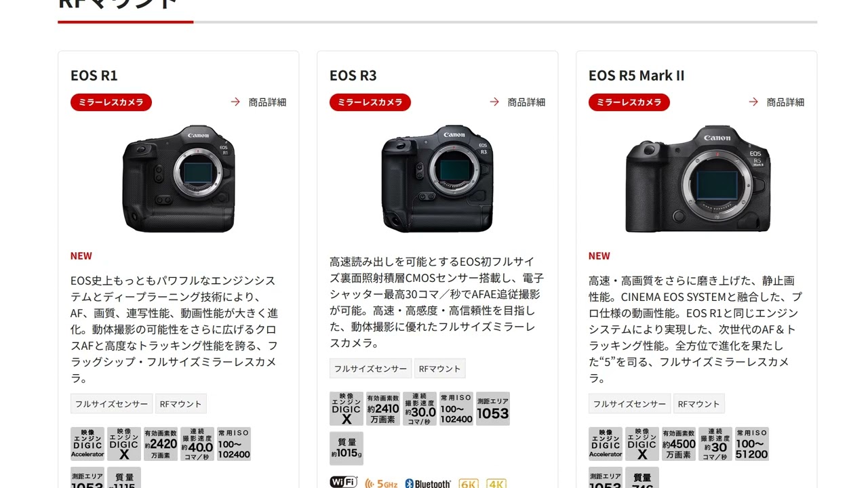Viewport: 868px width, 488px height.
Task: Click the 1053 AF area icon for EOS R3
Action: (493, 409)
